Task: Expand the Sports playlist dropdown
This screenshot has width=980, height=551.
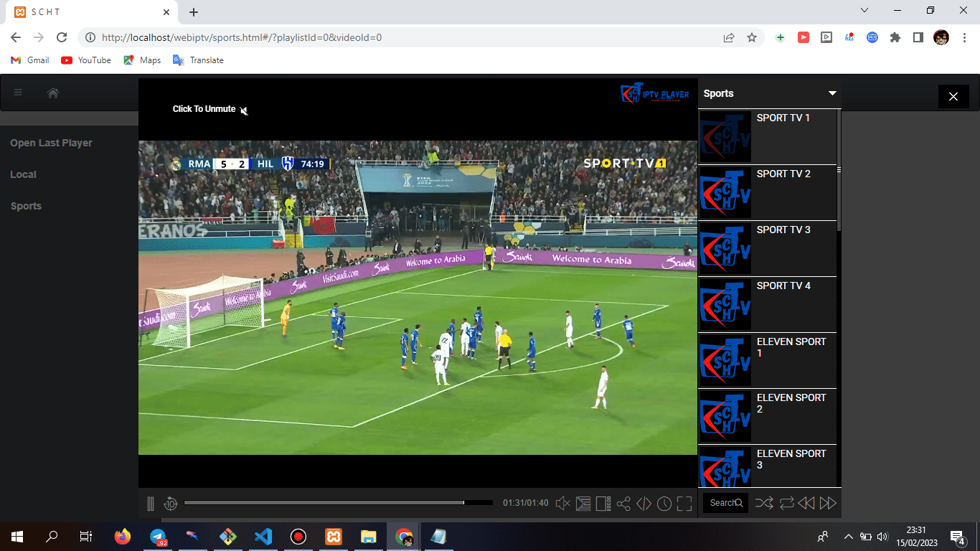Action: point(833,93)
